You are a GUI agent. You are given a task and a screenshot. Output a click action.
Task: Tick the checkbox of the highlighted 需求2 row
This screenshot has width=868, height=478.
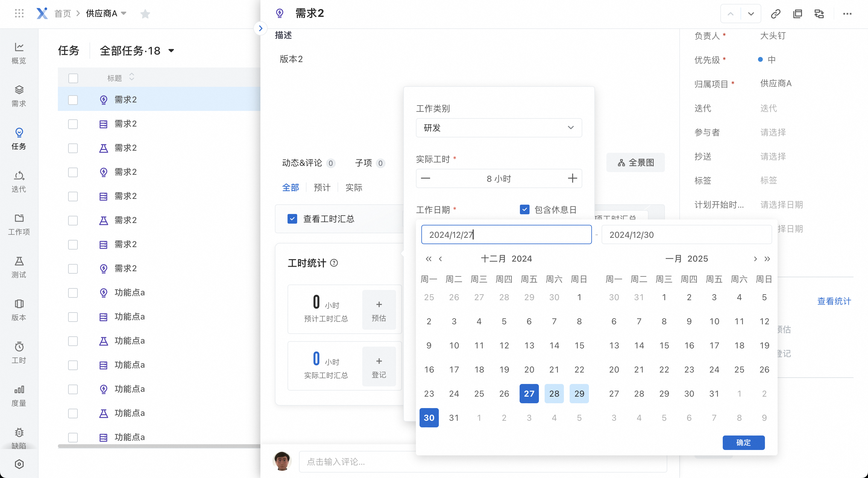coord(73,100)
